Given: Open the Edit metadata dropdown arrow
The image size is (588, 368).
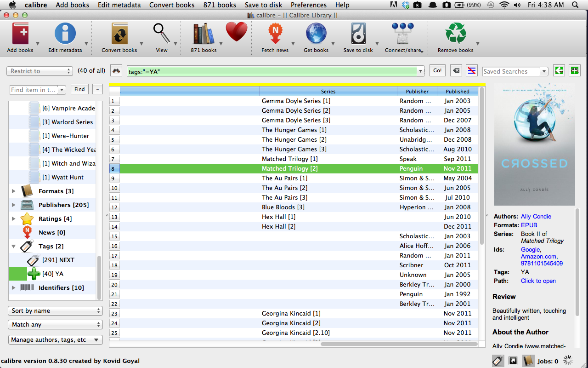Looking at the screenshot, I should pyautogui.click(x=86, y=44).
